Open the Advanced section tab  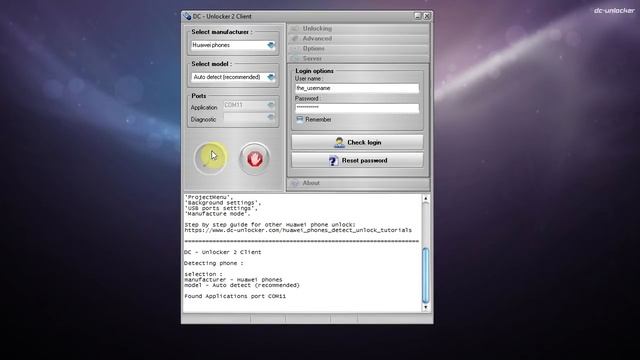(358, 38)
